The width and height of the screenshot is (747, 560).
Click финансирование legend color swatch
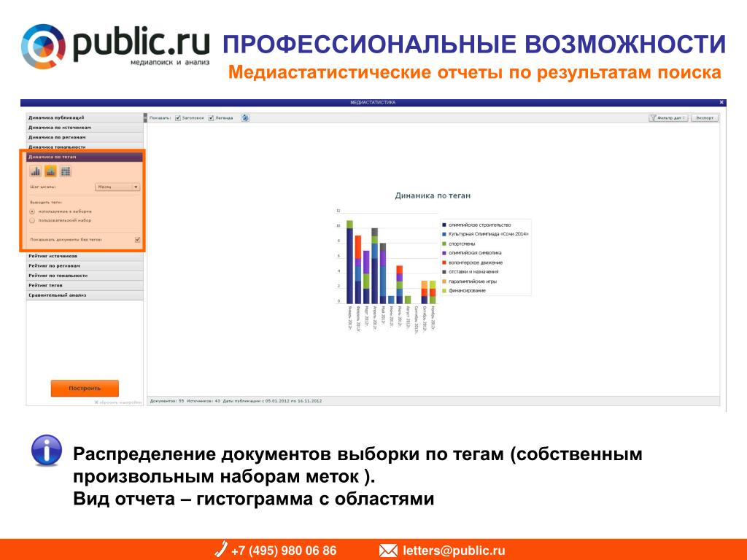pos(444,290)
